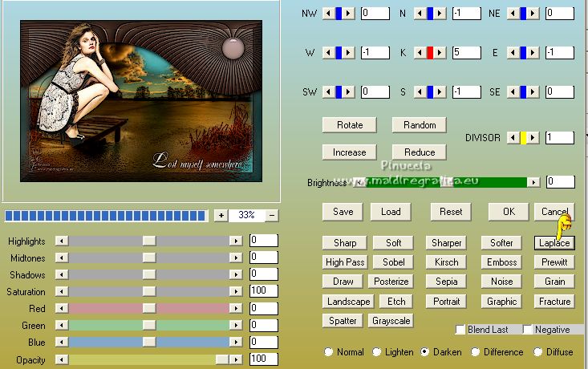Confirm with the OK button
588x369 pixels.
(509, 212)
